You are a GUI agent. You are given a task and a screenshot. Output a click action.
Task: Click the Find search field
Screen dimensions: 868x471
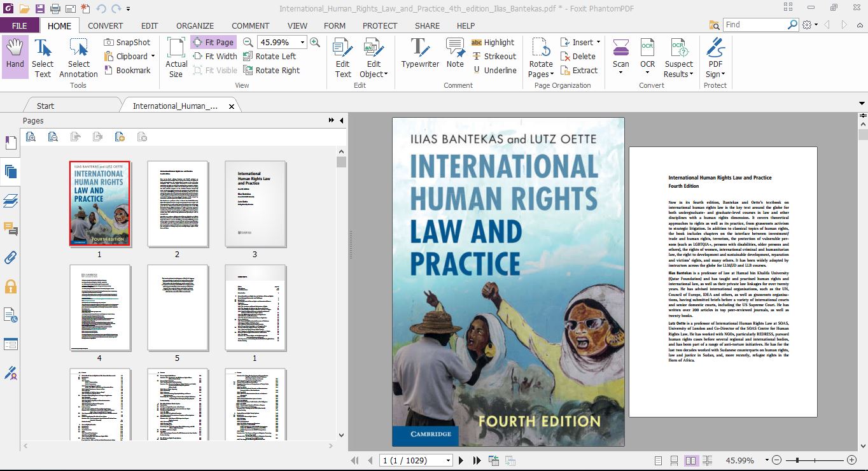pos(756,25)
